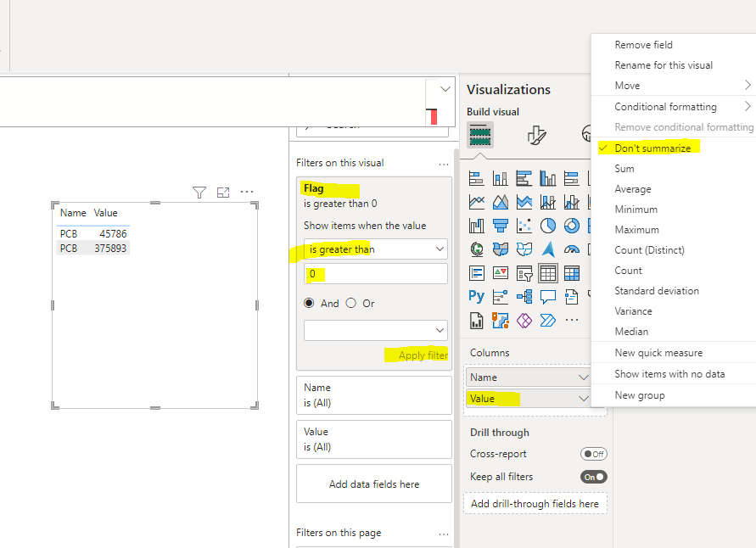
Task: Get more visuals via the ellipsis icon
Action: [571, 320]
